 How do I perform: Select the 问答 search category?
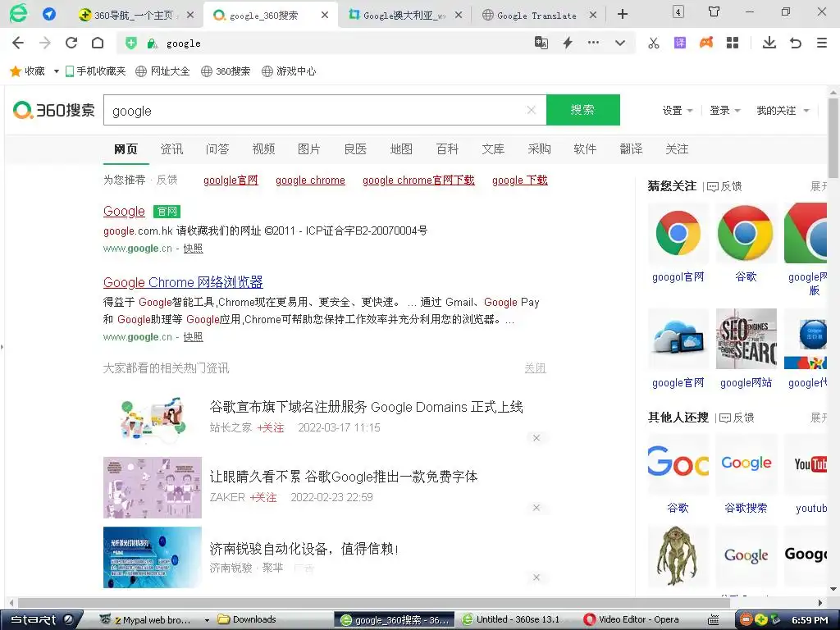(x=217, y=149)
